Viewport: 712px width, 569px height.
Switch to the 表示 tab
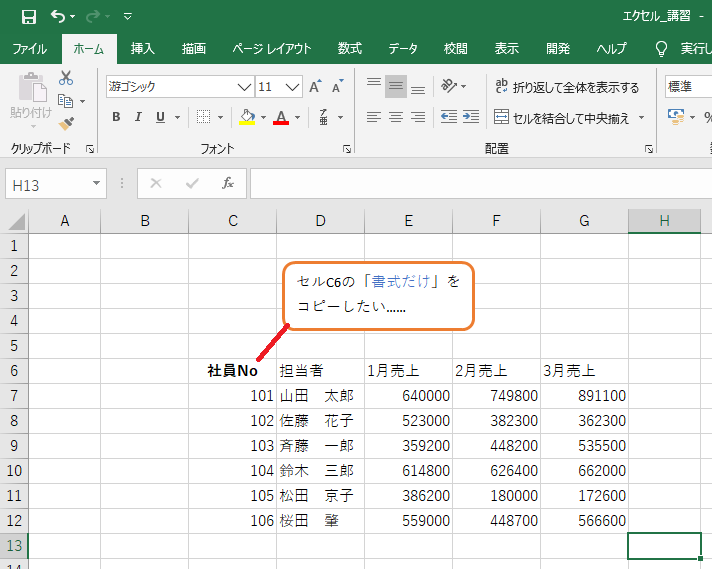tap(506, 49)
